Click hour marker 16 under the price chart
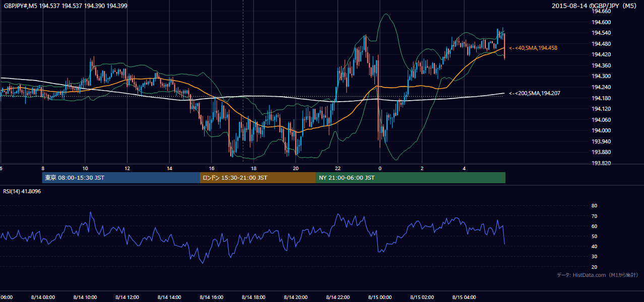The width and height of the screenshot is (644, 302). point(212,169)
